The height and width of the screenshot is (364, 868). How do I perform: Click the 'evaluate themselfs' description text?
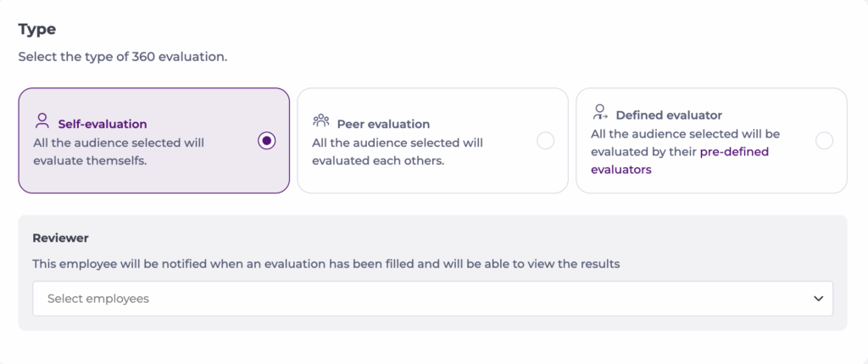(90, 160)
